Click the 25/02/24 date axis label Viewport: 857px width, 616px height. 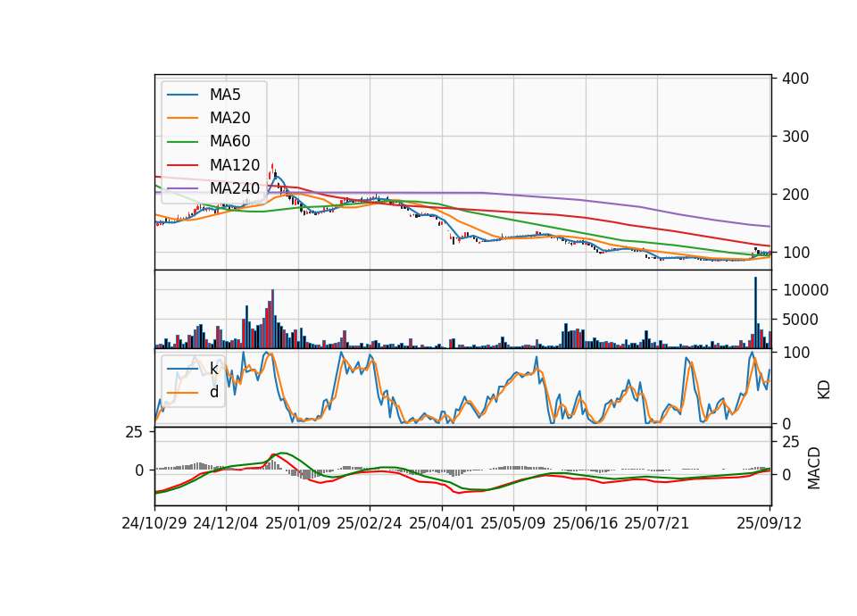coord(369,523)
